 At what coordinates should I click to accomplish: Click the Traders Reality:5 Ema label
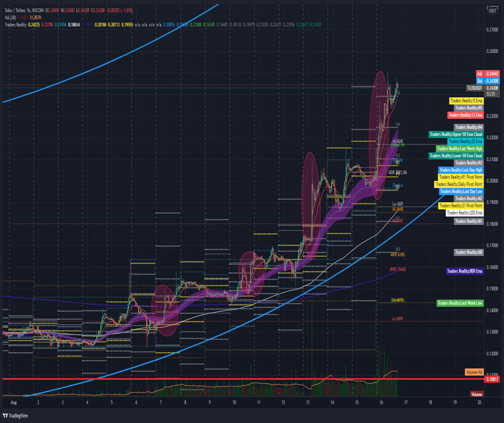466,101
